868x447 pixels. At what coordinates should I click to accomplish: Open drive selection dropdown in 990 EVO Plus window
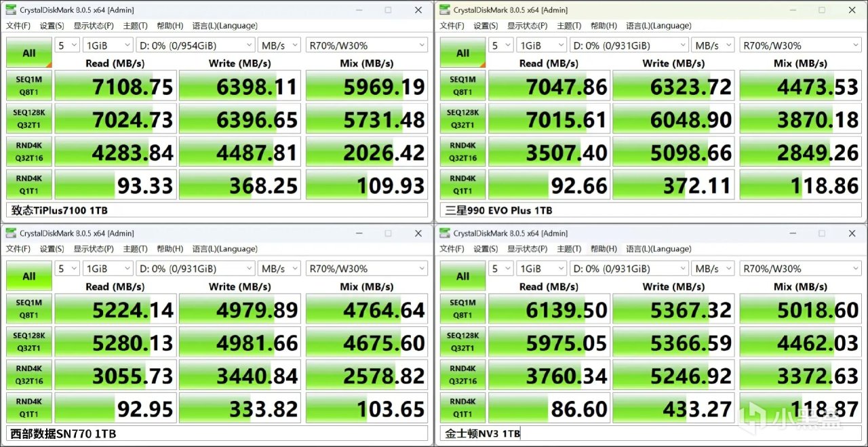coord(629,45)
